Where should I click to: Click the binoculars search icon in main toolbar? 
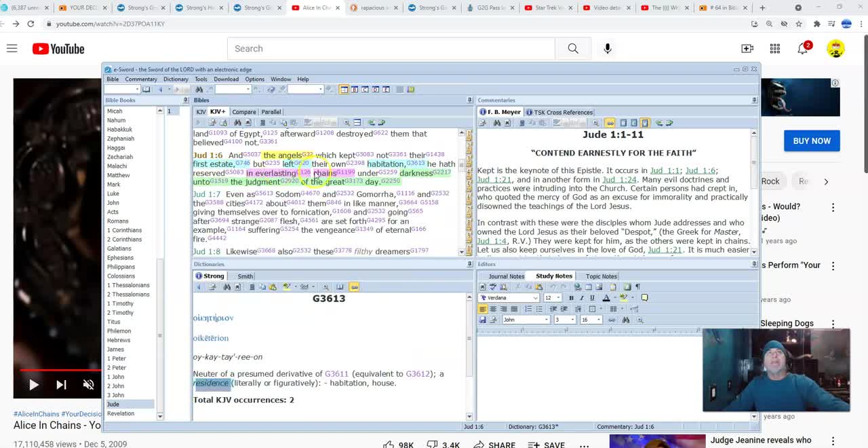point(199,89)
